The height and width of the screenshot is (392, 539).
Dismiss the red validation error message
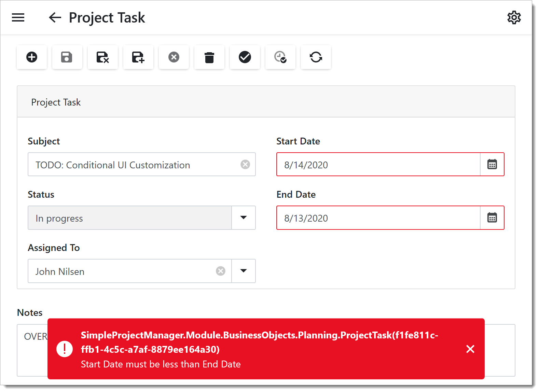tap(470, 349)
